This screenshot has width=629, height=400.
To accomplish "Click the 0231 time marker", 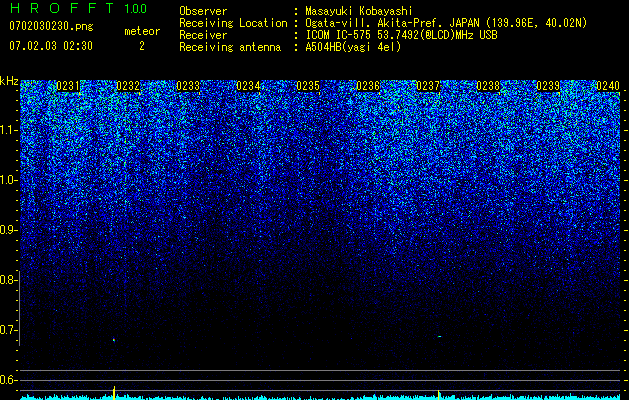I will point(68,86).
